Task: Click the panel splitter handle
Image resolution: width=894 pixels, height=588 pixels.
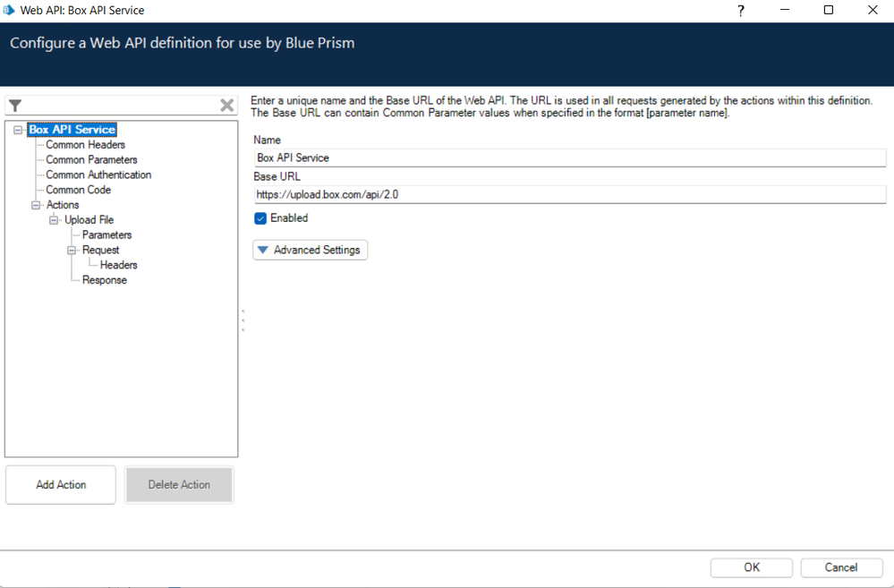Action: (243, 320)
